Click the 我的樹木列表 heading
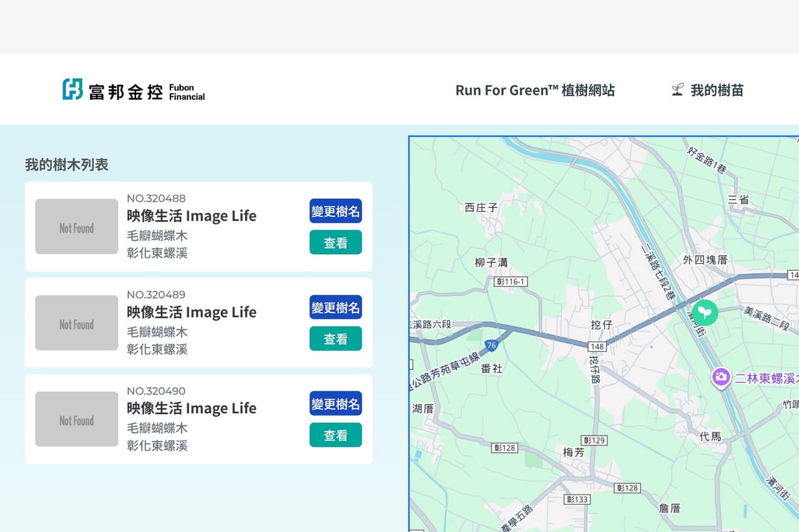The height and width of the screenshot is (532, 799). click(x=67, y=165)
